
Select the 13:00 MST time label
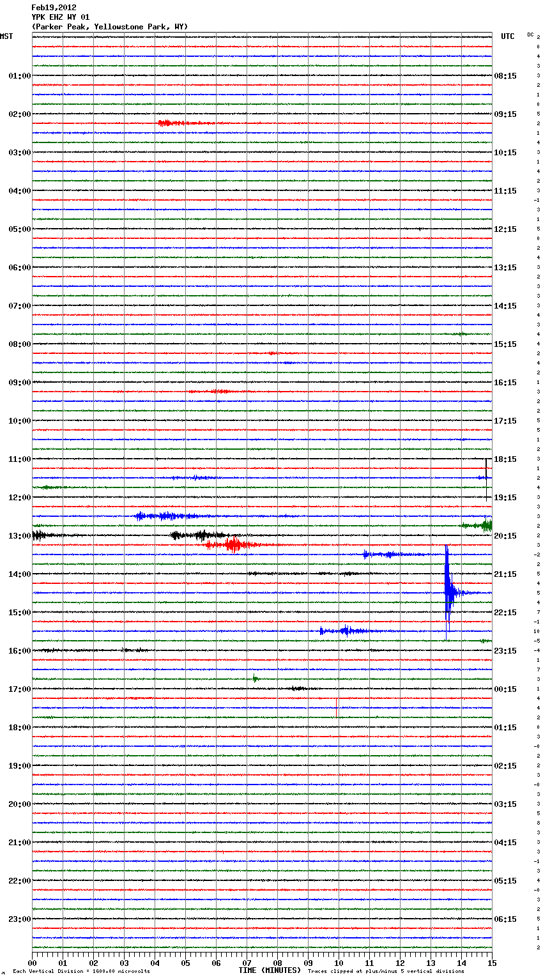pos(20,536)
